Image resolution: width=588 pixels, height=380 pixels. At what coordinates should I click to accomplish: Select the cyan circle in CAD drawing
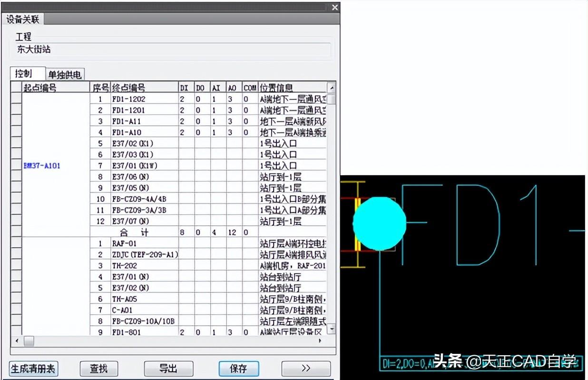pyautogui.click(x=379, y=223)
